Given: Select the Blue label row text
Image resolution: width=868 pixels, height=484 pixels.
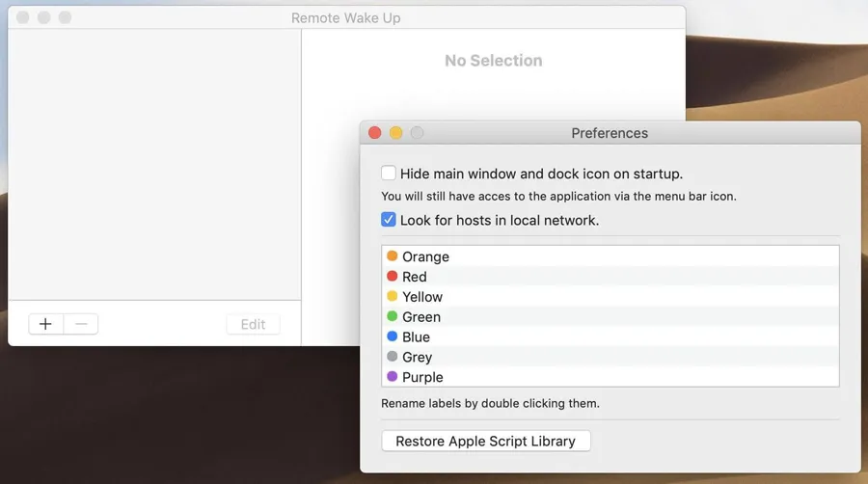Looking at the screenshot, I should 416,336.
